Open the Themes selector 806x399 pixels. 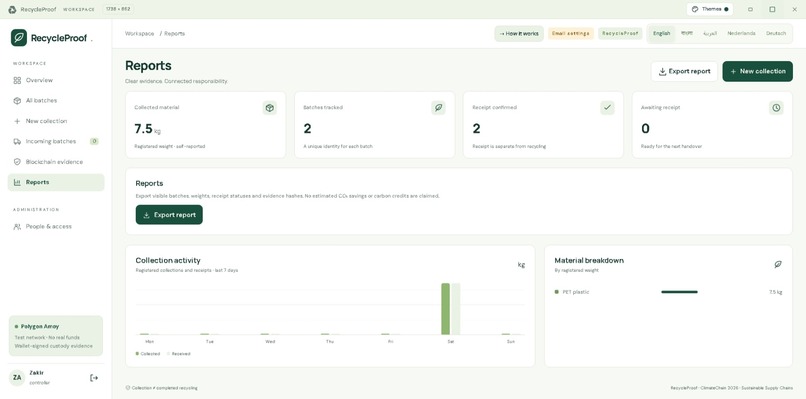click(709, 9)
